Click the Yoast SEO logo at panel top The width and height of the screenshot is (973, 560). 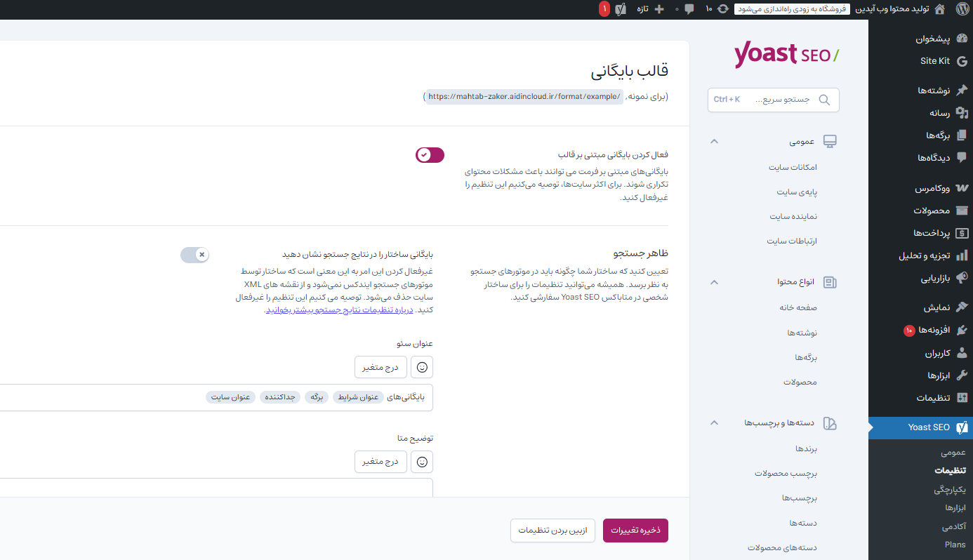pos(786,55)
